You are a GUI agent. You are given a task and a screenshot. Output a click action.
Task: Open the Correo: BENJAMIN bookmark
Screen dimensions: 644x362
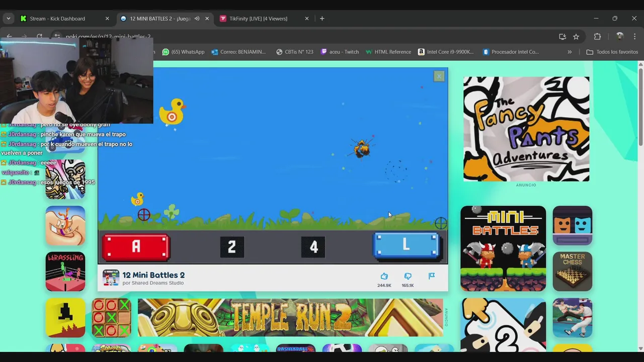(x=238, y=52)
